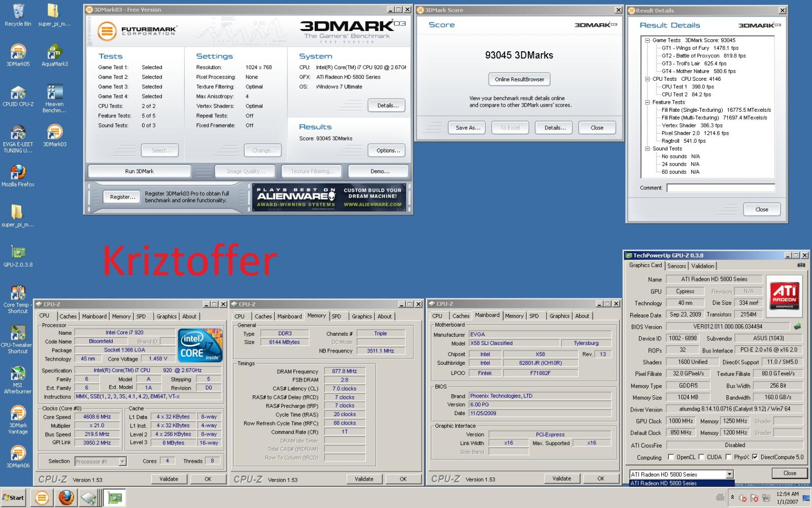Viewport: 812px width, 508px height.
Task: Switch to Validation tab in GPU-Z
Action: (x=702, y=266)
